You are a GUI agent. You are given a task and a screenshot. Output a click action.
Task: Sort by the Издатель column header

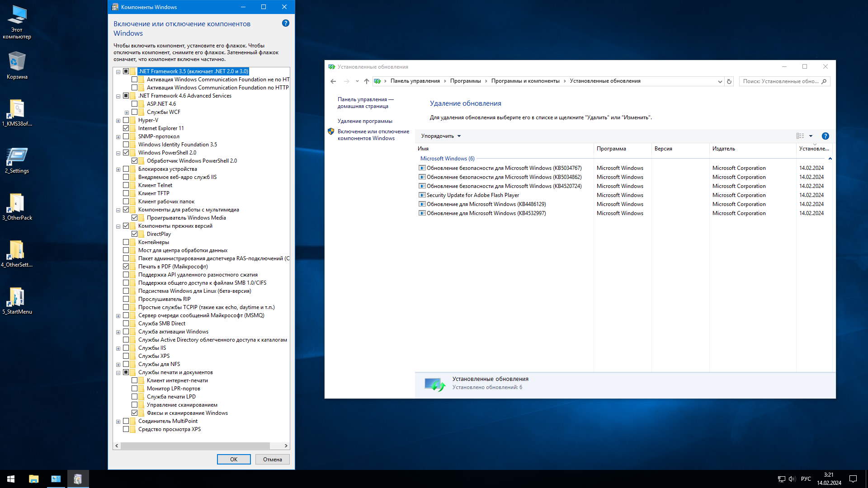pyautogui.click(x=723, y=149)
